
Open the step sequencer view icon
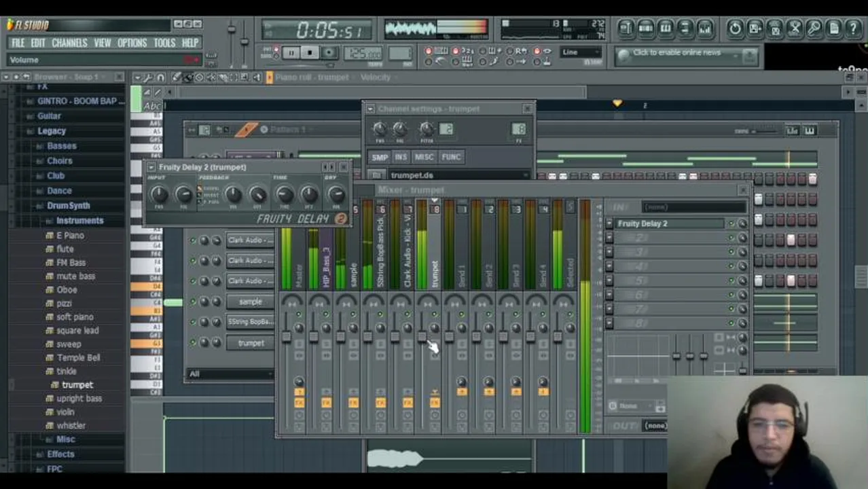click(645, 29)
